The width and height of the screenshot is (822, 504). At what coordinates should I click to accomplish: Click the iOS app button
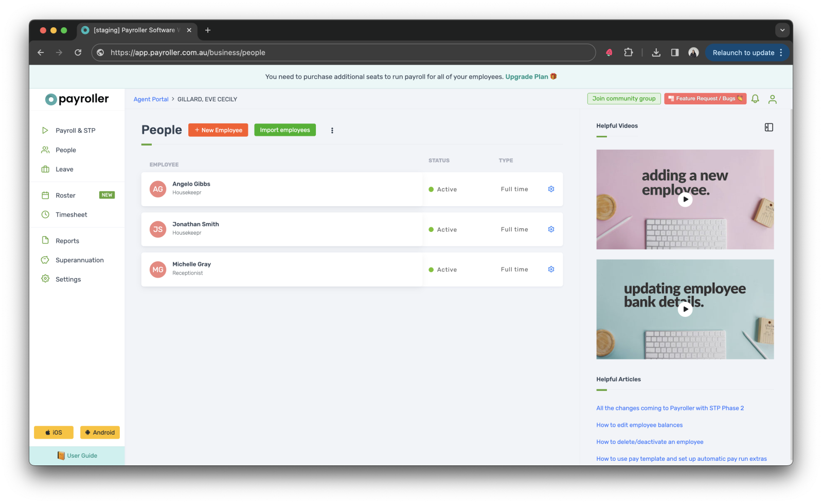click(x=53, y=433)
